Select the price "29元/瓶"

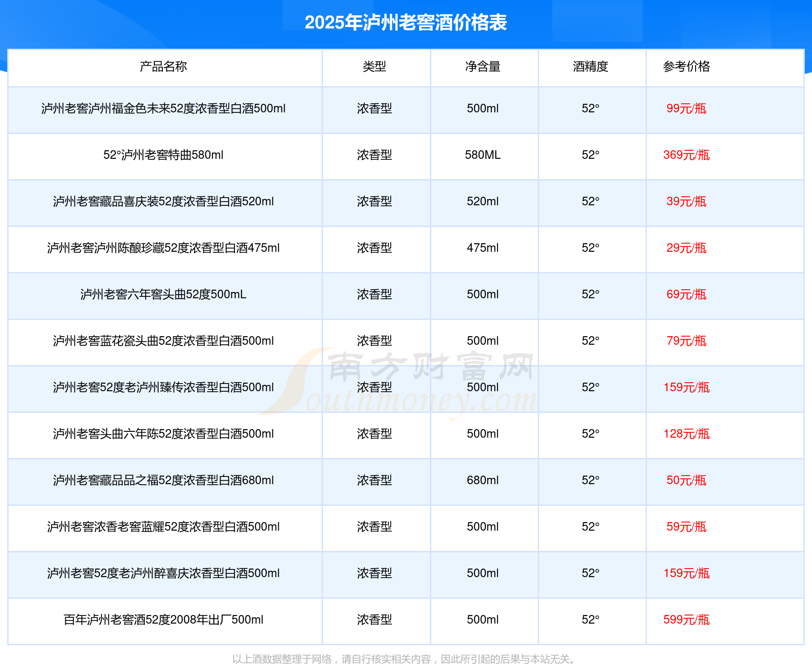(686, 248)
